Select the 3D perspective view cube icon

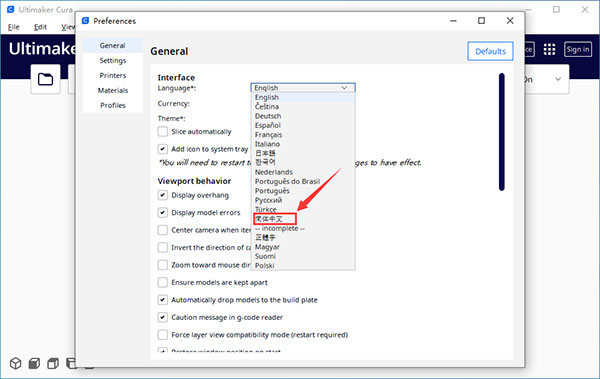click(16, 363)
